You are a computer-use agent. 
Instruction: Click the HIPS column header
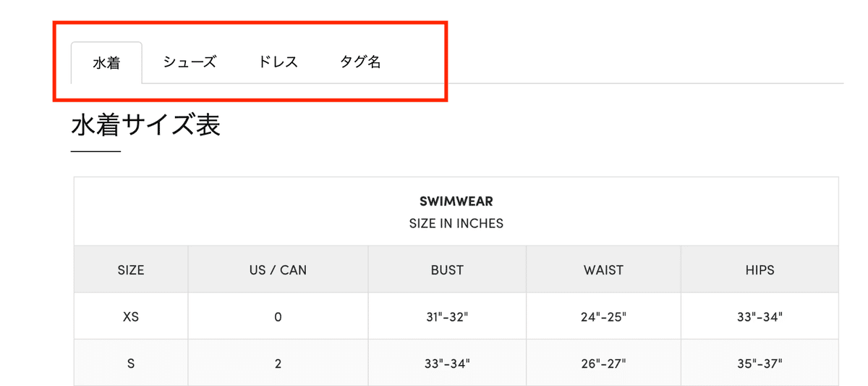click(759, 269)
